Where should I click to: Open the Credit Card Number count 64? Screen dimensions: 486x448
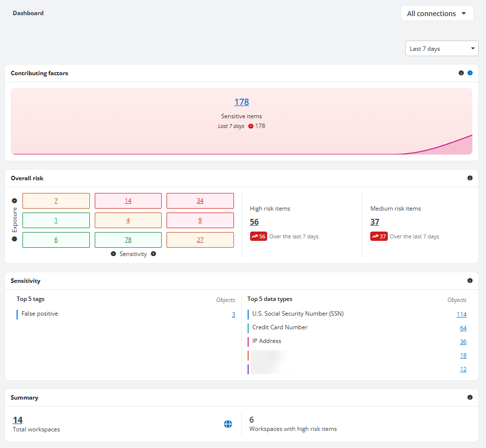tap(463, 328)
